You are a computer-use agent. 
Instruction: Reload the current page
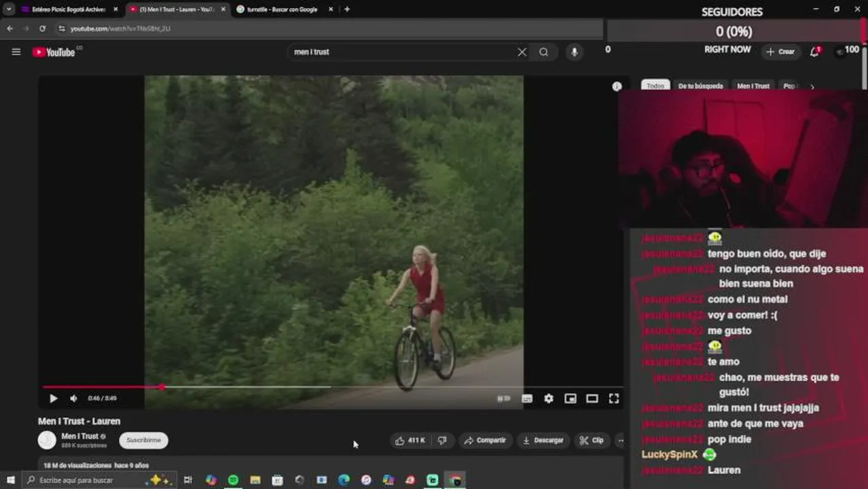tap(42, 29)
